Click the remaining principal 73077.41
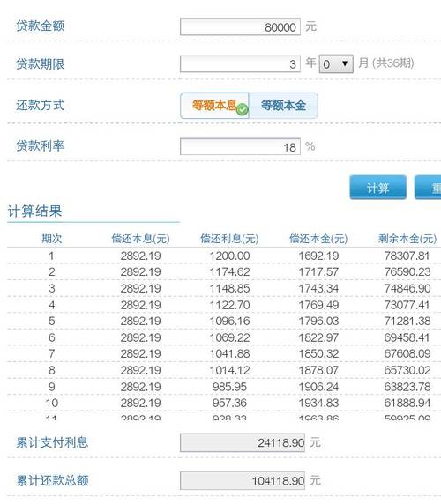 tap(407, 305)
